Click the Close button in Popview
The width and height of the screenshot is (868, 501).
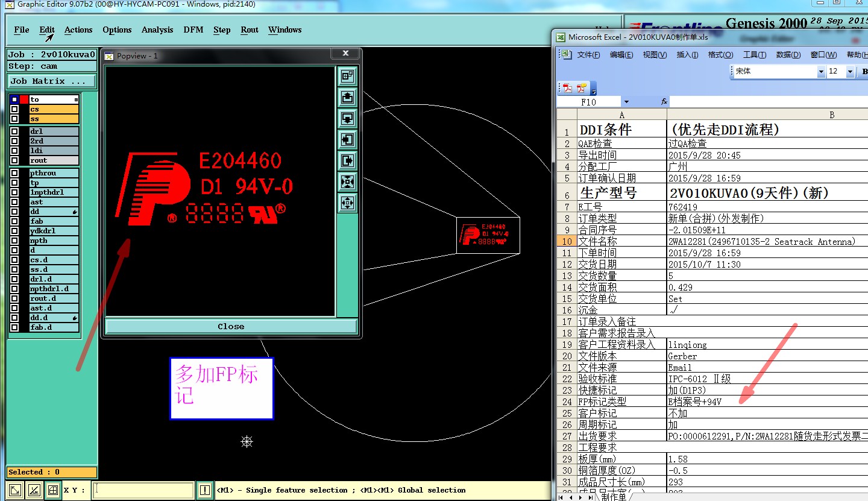[231, 326]
